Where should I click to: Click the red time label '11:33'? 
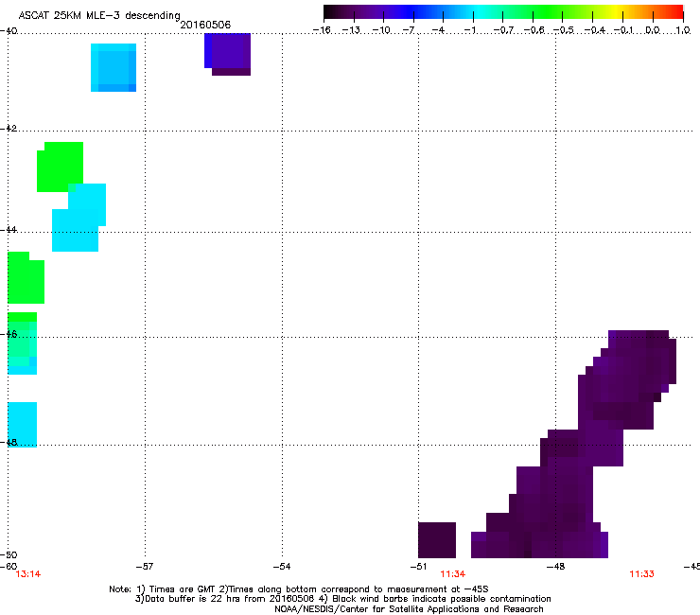click(x=642, y=574)
